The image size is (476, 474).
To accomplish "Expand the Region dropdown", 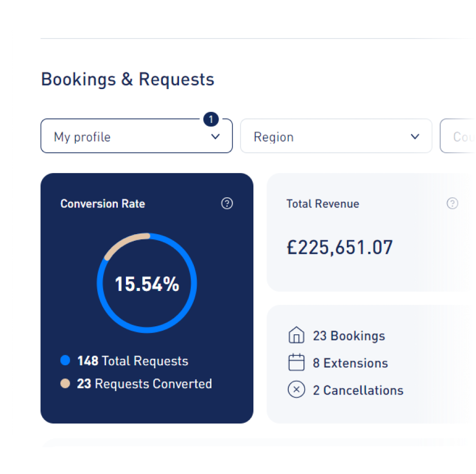I will [336, 136].
